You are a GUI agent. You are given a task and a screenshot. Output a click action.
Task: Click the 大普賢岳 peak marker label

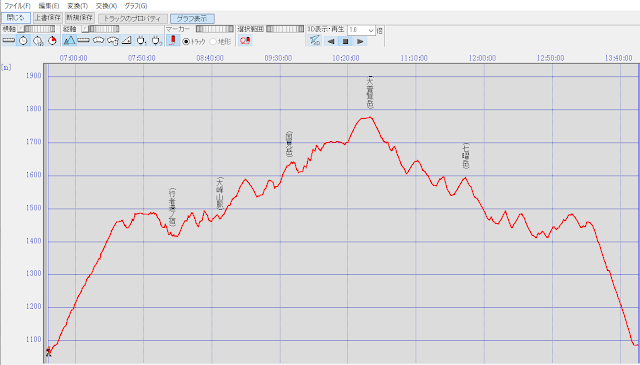coord(370,93)
